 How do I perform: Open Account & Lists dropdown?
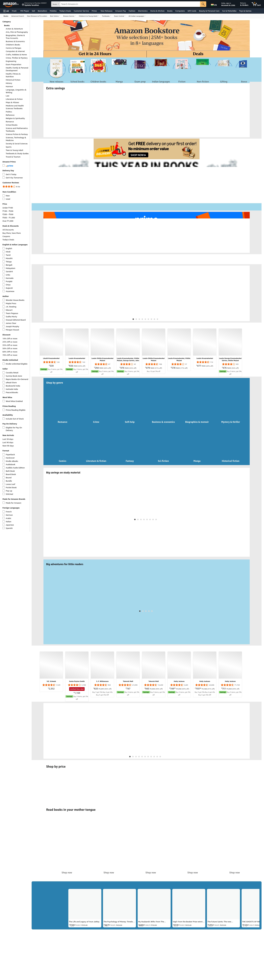pyautogui.click(x=228, y=4)
